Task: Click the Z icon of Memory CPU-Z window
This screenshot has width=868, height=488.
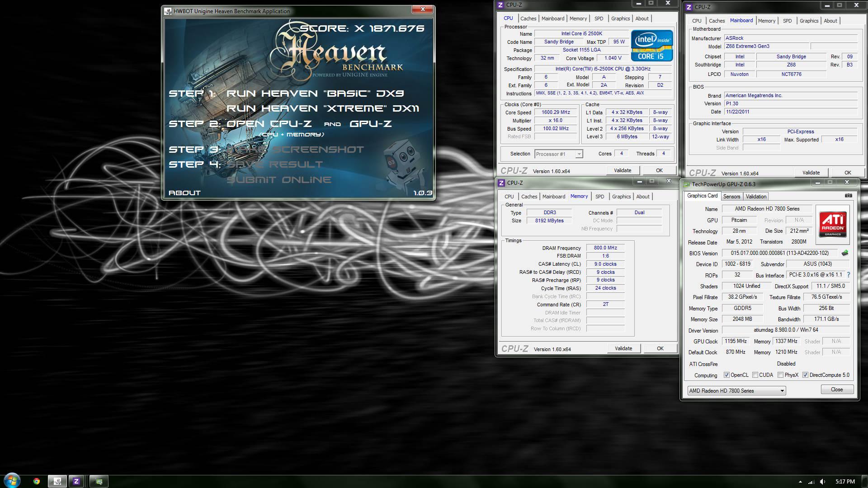Action: [x=501, y=183]
